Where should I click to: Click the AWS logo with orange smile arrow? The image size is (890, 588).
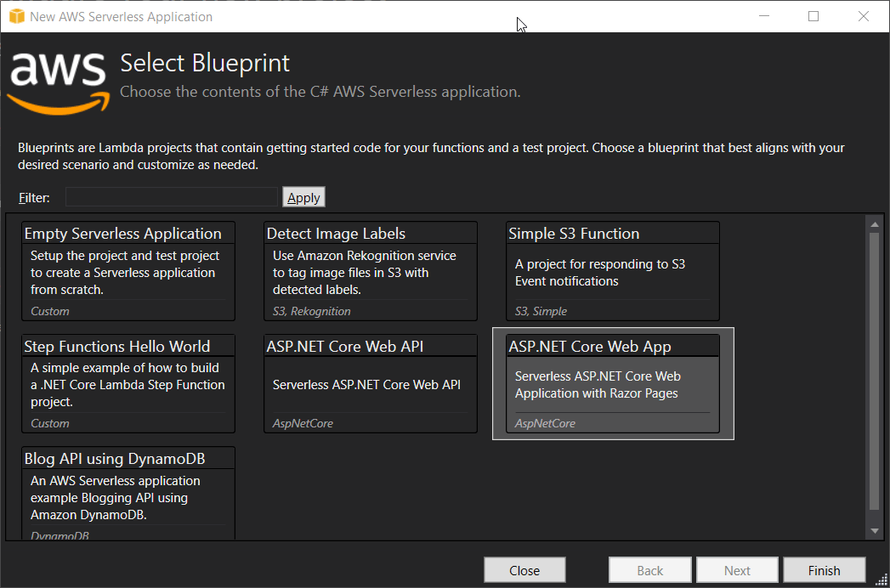tap(56, 81)
